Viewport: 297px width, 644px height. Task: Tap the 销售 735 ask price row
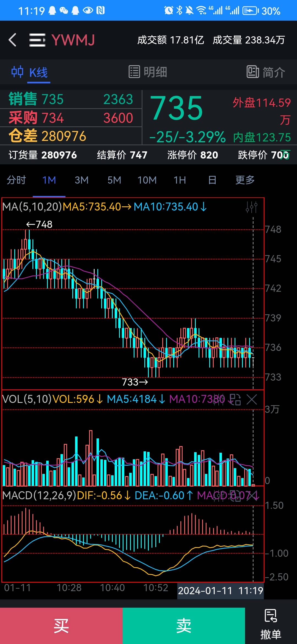(x=71, y=99)
